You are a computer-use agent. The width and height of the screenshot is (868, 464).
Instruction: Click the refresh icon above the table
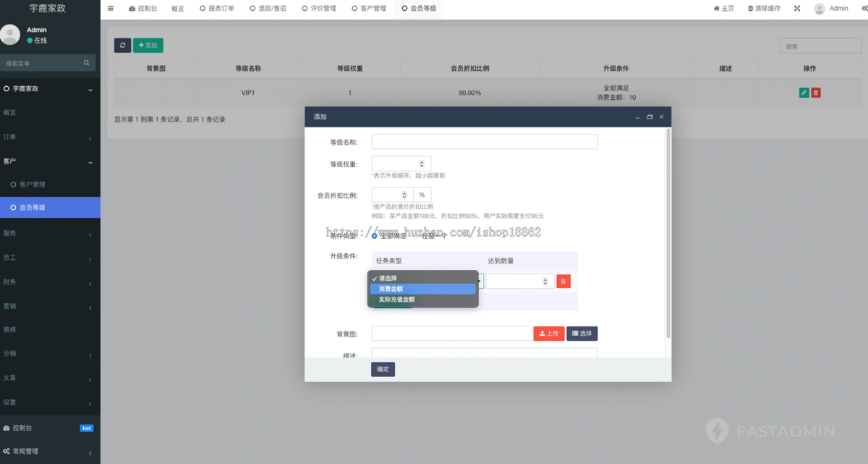122,45
